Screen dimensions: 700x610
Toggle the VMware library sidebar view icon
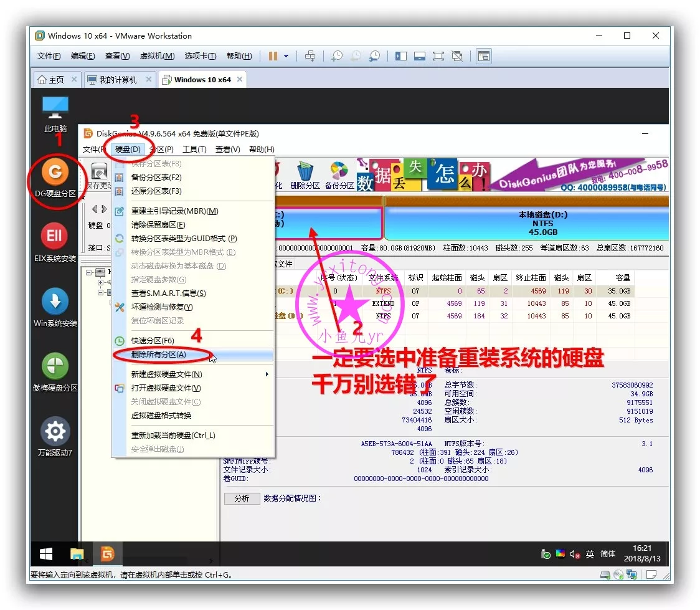(x=401, y=56)
